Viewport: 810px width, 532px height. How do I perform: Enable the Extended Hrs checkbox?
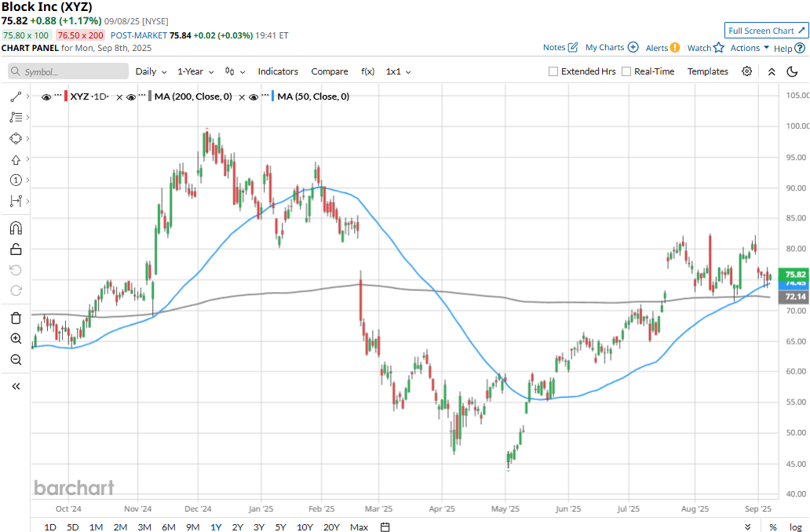(x=553, y=71)
